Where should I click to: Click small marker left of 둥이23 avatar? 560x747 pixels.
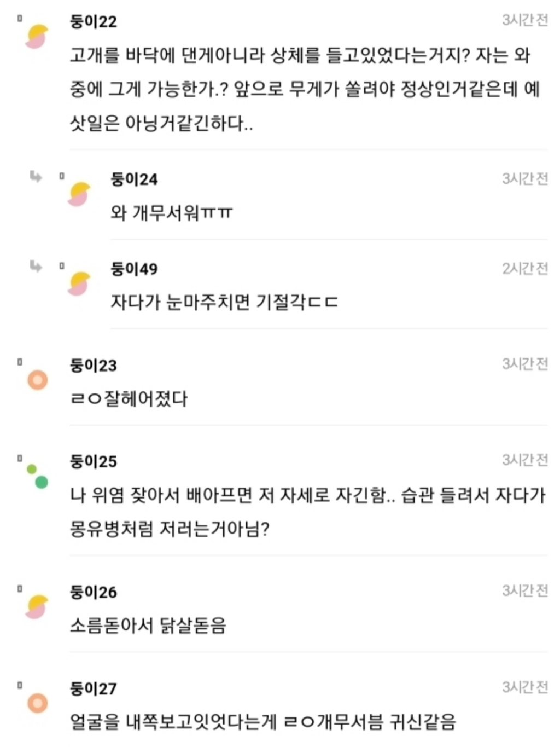pyautogui.click(x=20, y=362)
